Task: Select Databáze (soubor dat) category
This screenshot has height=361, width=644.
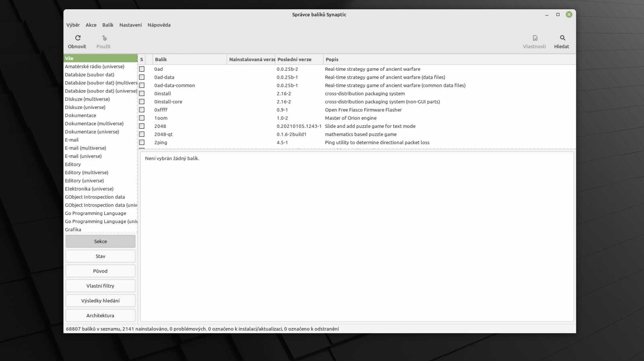Action: 101,75
